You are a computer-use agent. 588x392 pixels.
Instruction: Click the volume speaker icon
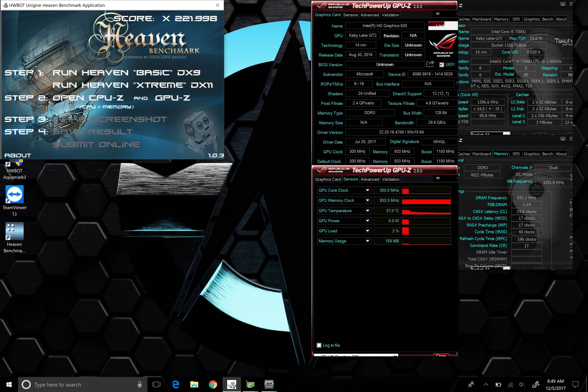(522, 384)
